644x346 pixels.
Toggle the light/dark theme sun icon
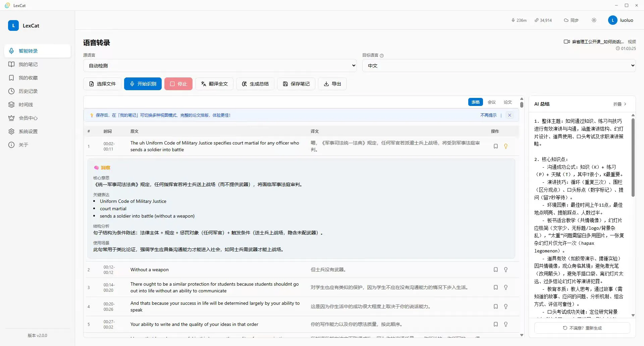[594, 20]
